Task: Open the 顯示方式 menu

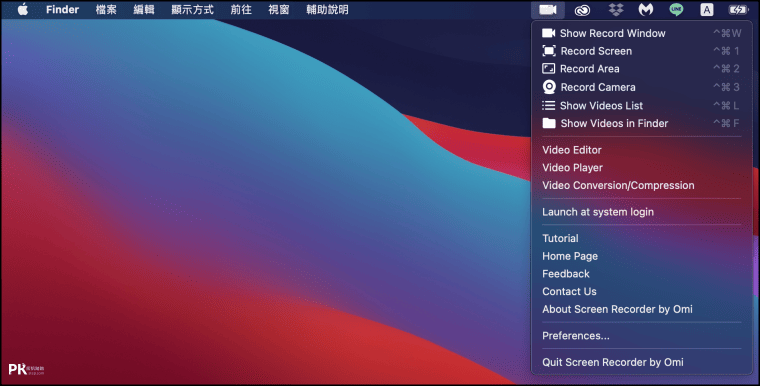Action: coord(192,10)
